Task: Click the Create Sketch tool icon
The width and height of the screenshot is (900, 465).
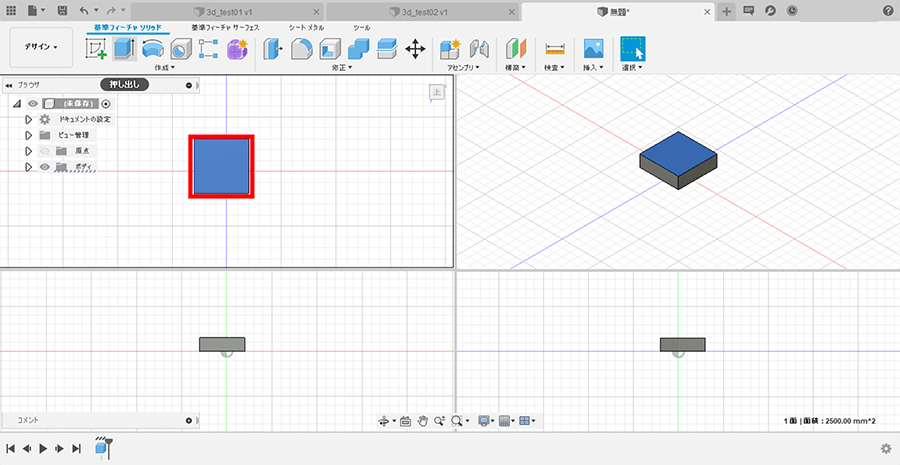Action: [x=97, y=48]
